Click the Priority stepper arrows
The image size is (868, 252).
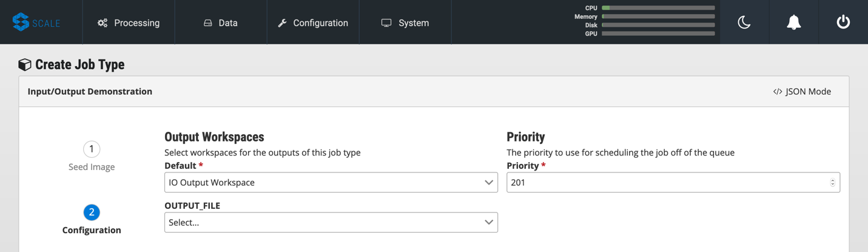[x=832, y=183]
